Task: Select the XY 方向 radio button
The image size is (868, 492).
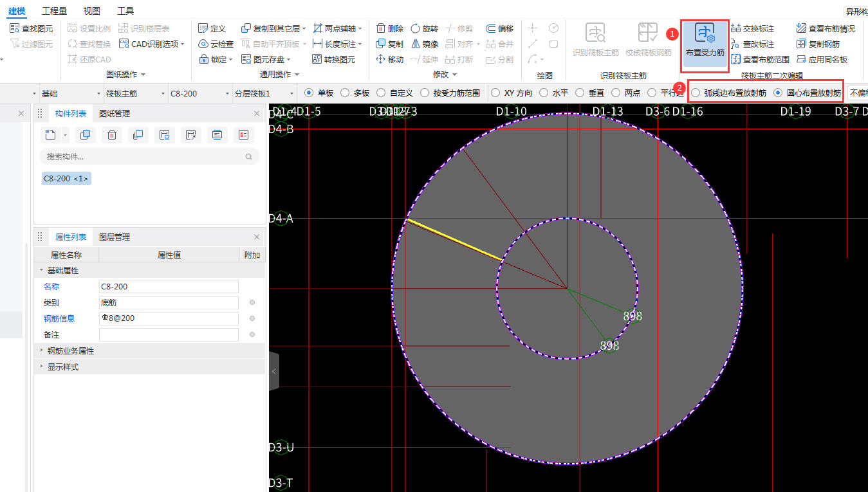Action: (495, 93)
